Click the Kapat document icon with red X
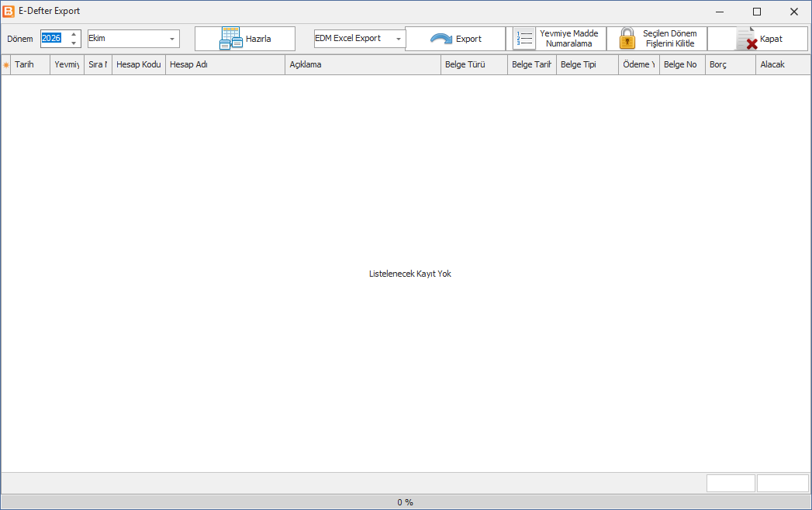 coord(747,39)
